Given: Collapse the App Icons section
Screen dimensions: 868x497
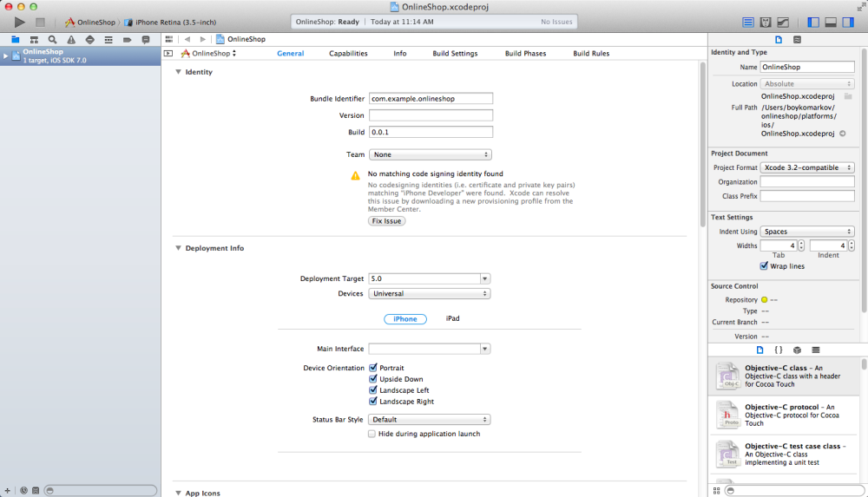Looking at the screenshot, I should click(x=178, y=493).
